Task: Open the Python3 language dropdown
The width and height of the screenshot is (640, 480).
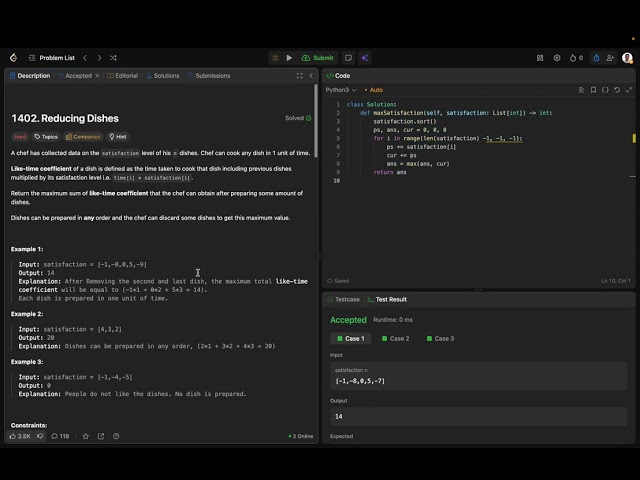Action: [x=341, y=90]
